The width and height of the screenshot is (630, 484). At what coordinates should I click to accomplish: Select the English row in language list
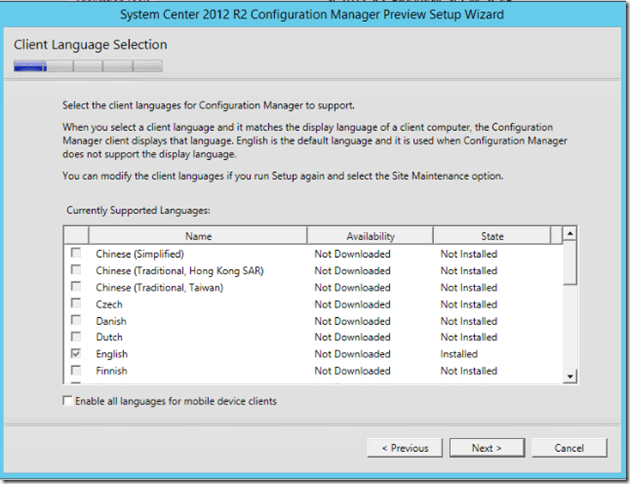pos(200,354)
